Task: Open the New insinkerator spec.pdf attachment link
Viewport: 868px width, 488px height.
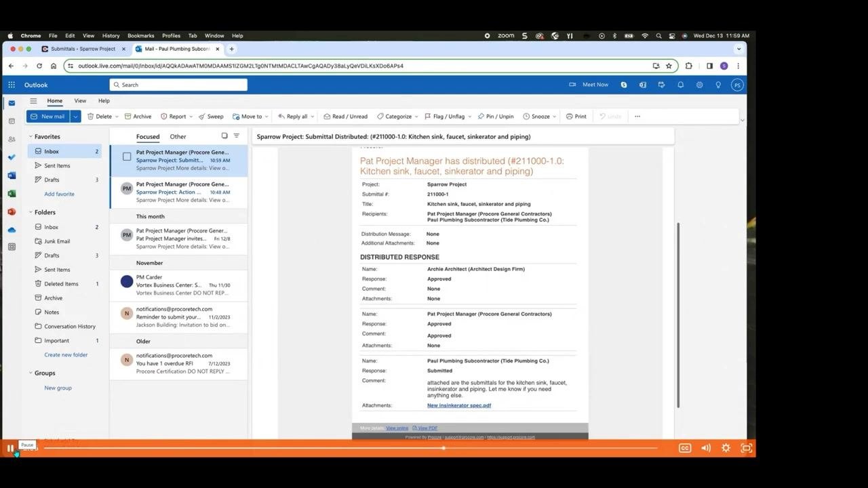Action: [459, 405]
